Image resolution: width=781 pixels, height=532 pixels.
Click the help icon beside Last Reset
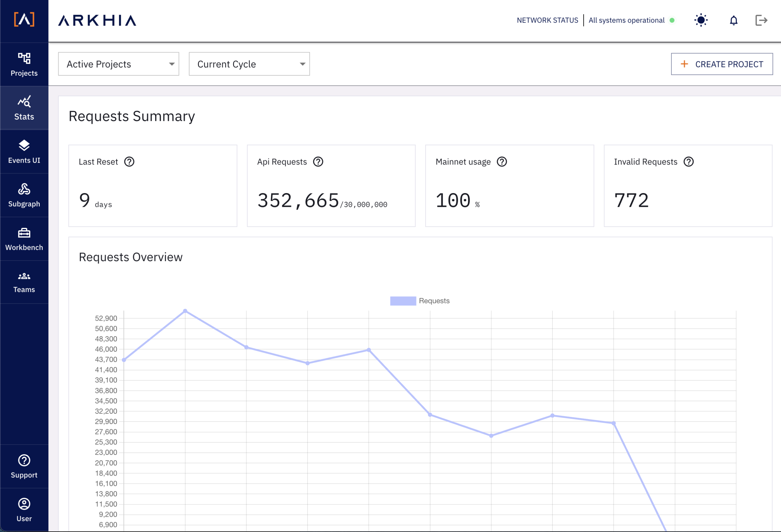click(x=129, y=162)
